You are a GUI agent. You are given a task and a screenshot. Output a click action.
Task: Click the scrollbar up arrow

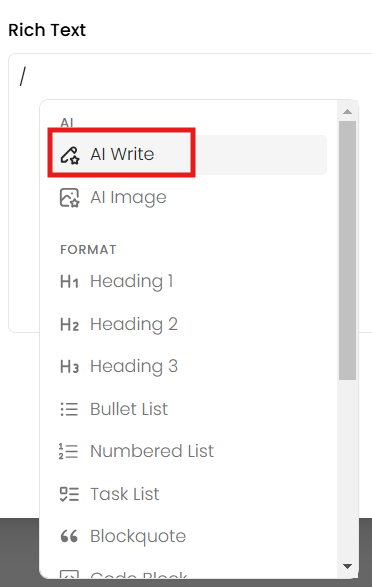(348, 112)
